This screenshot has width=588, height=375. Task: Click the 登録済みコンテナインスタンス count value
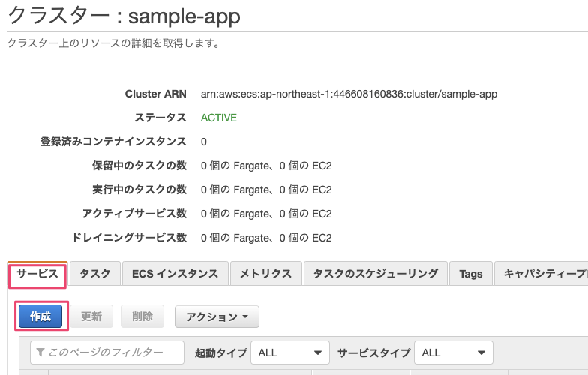tap(204, 142)
